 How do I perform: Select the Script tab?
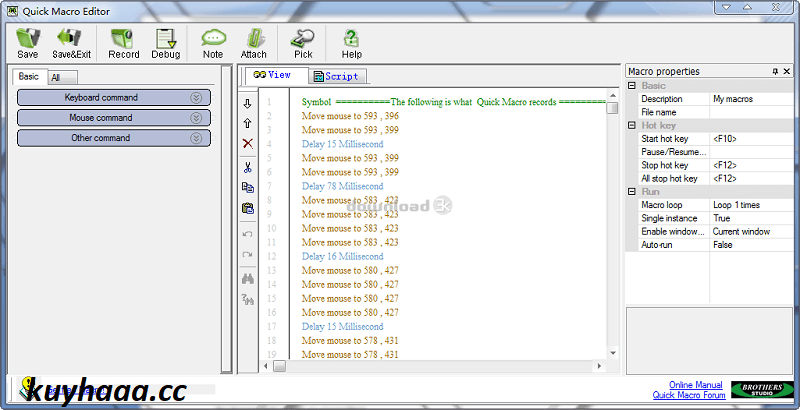coord(337,76)
